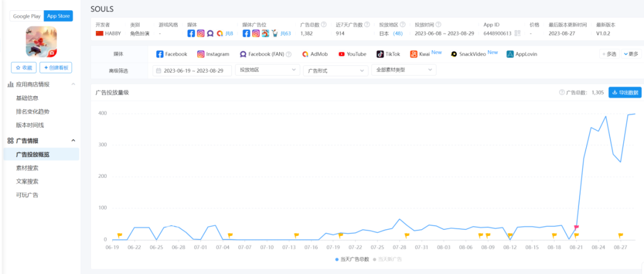Choose the AppLovin media filter
Screen dimensions: 644x274
(x=522, y=54)
